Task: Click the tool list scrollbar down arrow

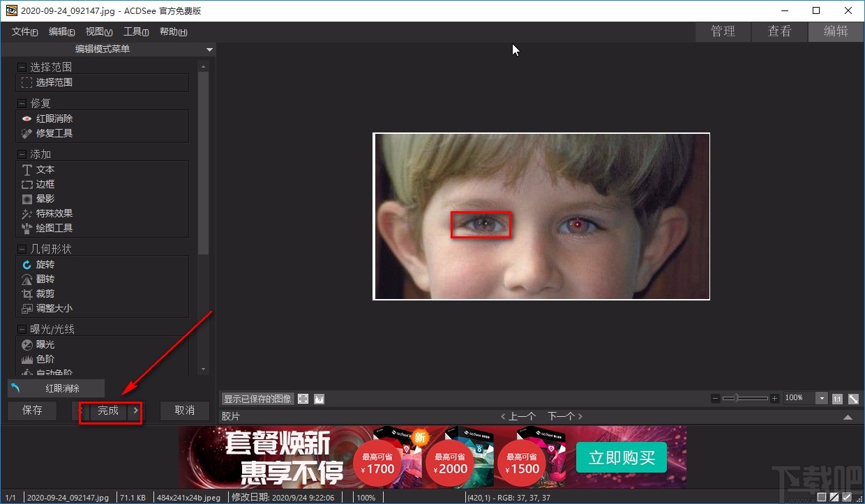Action: click(x=204, y=369)
